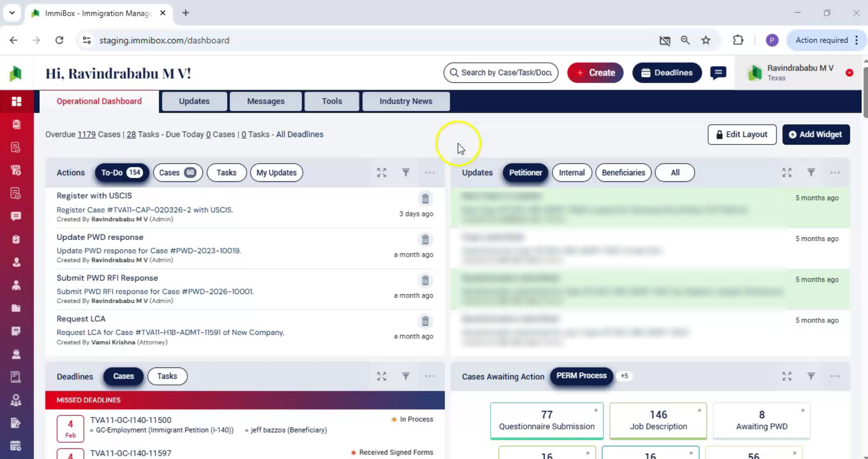Delete the Submit PWD RFI Response to-do
The height and width of the screenshot is (459, 868).
point(425,280)
